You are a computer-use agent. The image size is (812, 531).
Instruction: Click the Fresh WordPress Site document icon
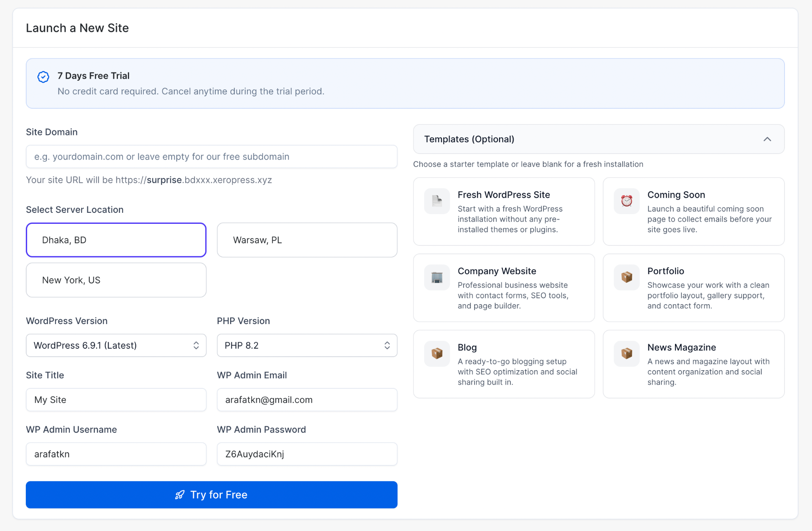[437, 201]
